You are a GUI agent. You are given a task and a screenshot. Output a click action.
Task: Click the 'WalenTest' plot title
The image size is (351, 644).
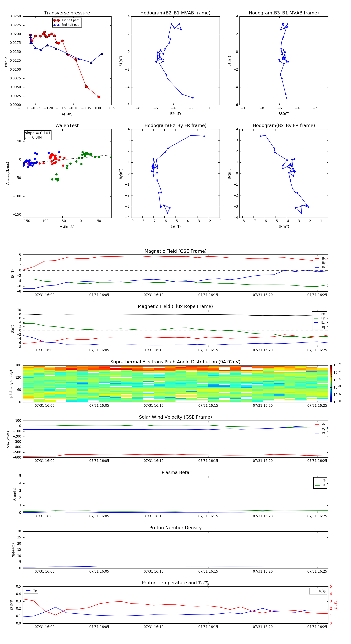click(67, 125)
